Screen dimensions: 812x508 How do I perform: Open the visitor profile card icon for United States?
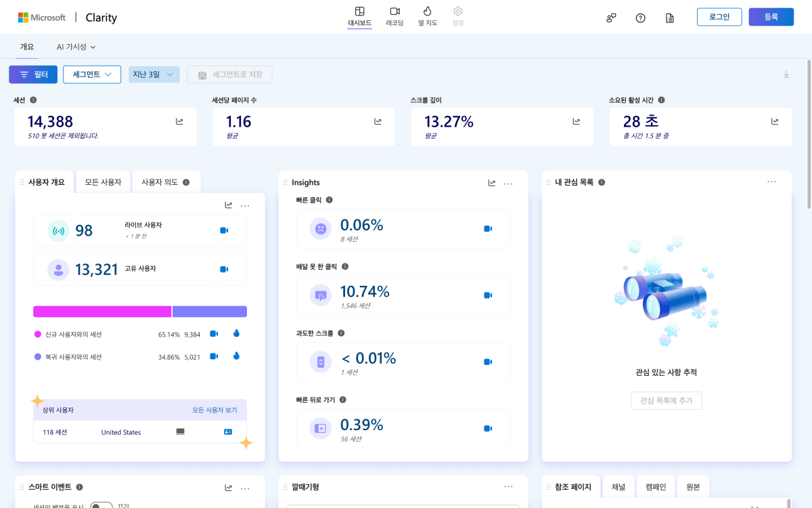coord(228,432)
